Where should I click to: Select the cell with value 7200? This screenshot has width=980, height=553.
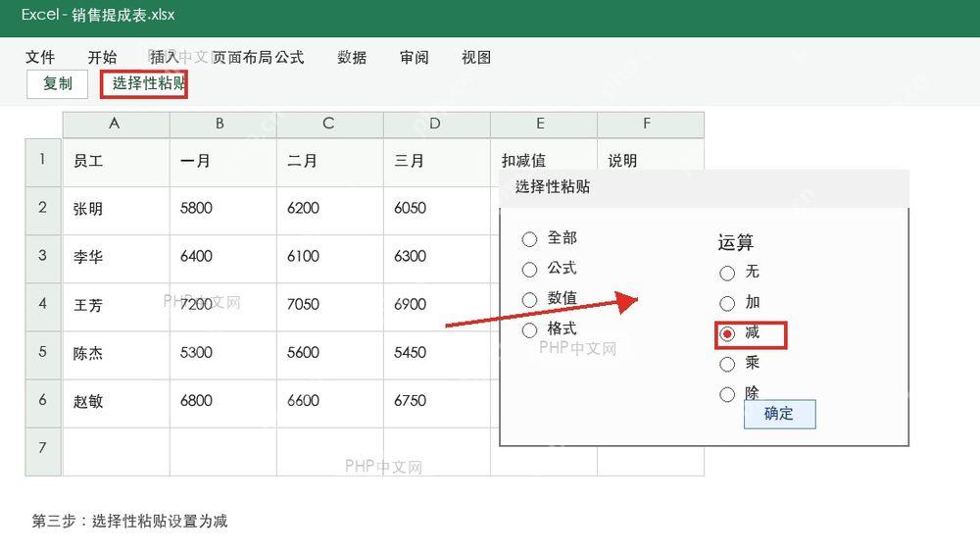pos(223,307)
